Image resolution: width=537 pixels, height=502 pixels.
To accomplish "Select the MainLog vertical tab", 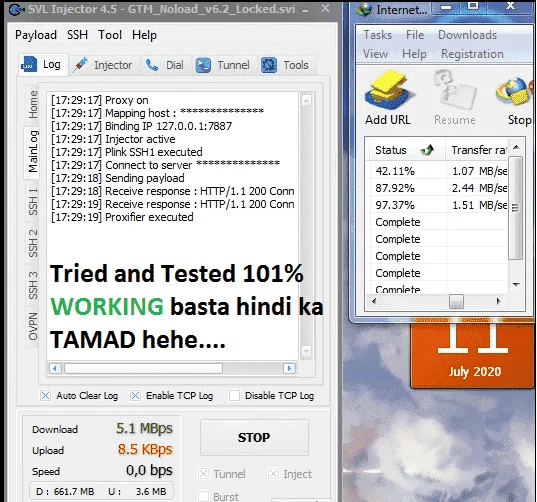I will (33, 152).
